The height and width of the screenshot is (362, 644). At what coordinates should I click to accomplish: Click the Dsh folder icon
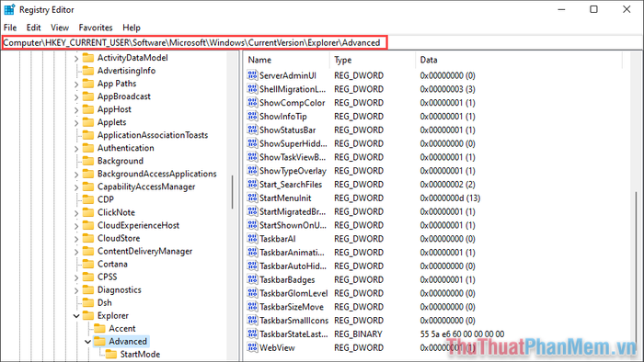click(x=88, y=302)
